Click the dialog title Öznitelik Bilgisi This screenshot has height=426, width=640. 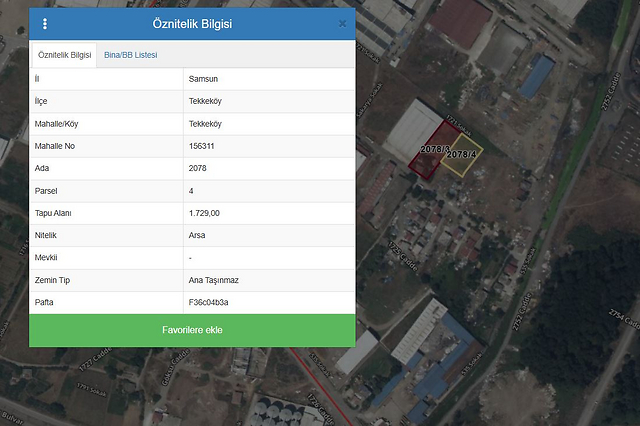pos(192,24)
